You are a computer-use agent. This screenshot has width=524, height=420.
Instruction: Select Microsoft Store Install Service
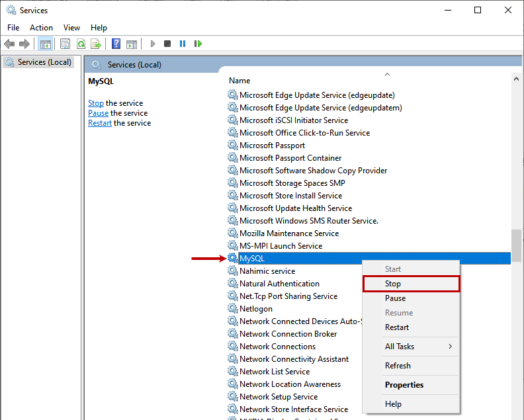(x=290, y=196)
